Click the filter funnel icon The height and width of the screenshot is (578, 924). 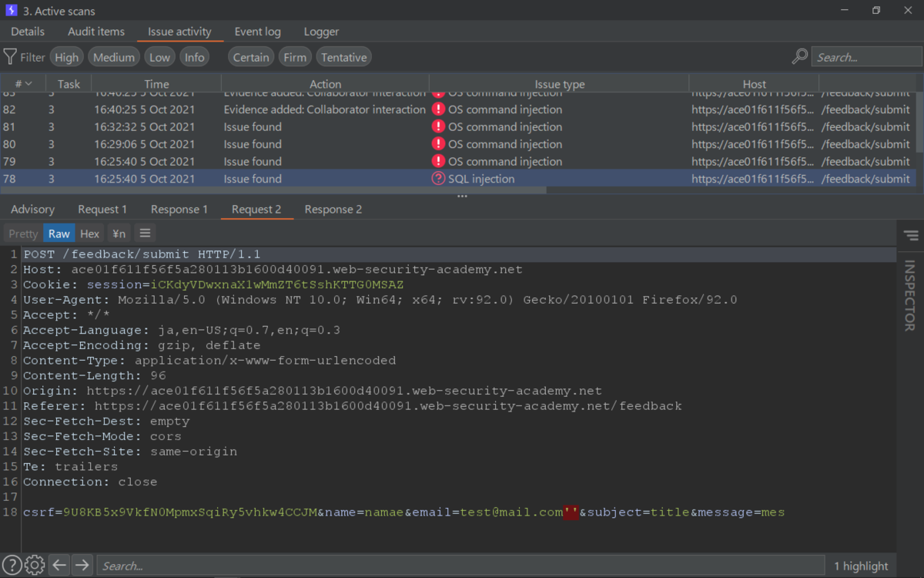10,57
